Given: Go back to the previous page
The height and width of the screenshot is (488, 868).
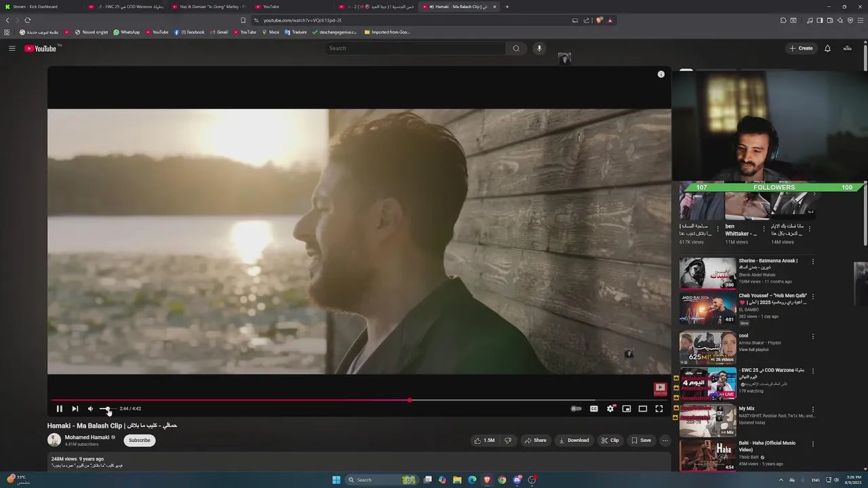Looking at the screenshot, I should point(7,20).
